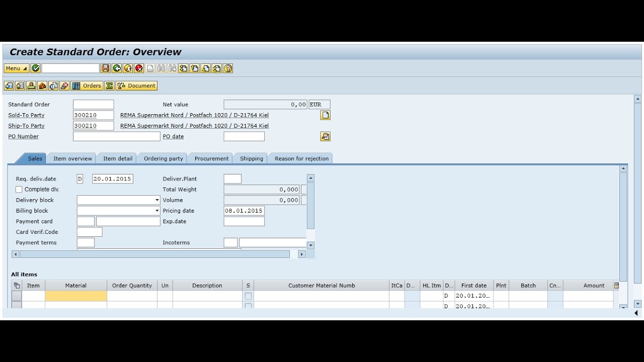Click the Card Verif.Code input field
Image resolution: width=644 pixels, height=362 pixels.
(90, 232)
